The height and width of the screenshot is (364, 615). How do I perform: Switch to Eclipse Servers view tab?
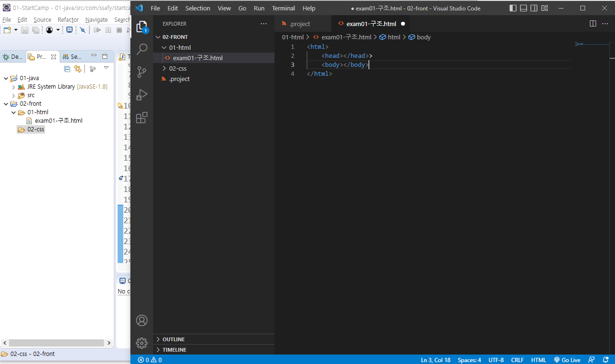pyautogui.click(x=72, y=56)
